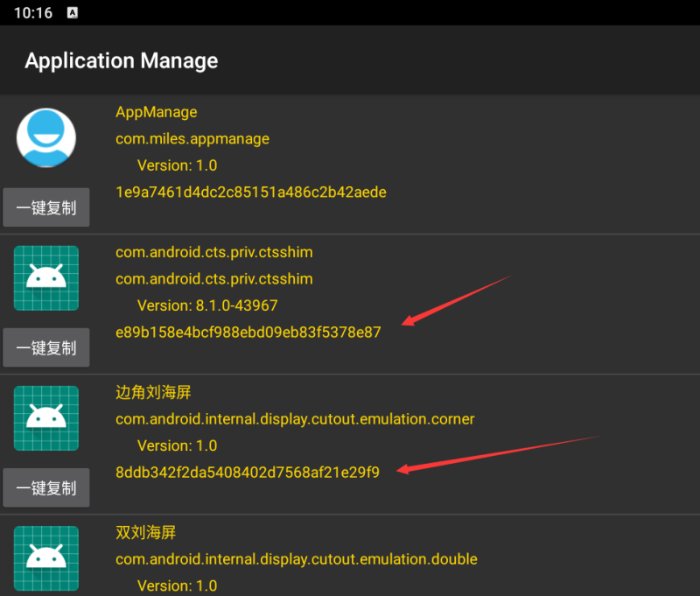The image size is (700, 596).
Task: Tap the Android icon for com.android.cts.priv.ctsshim
Action: coord(46,277)
